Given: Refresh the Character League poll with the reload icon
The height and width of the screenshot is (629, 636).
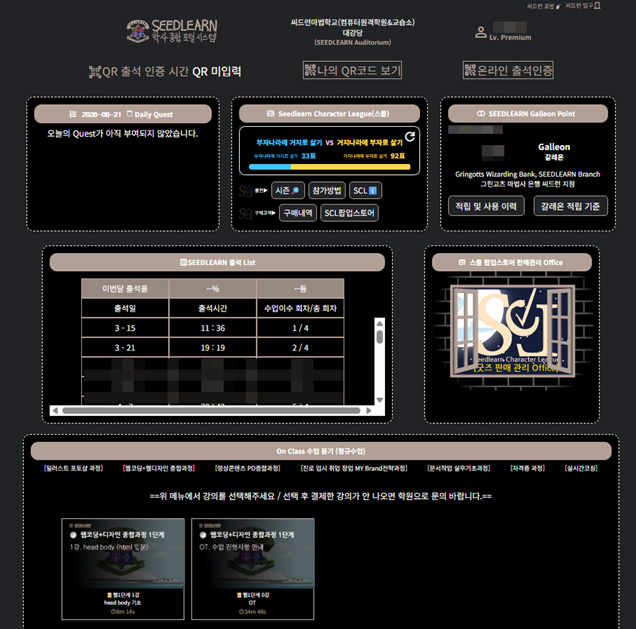Looking at the screenshot, I should click(x=410, y=137).
